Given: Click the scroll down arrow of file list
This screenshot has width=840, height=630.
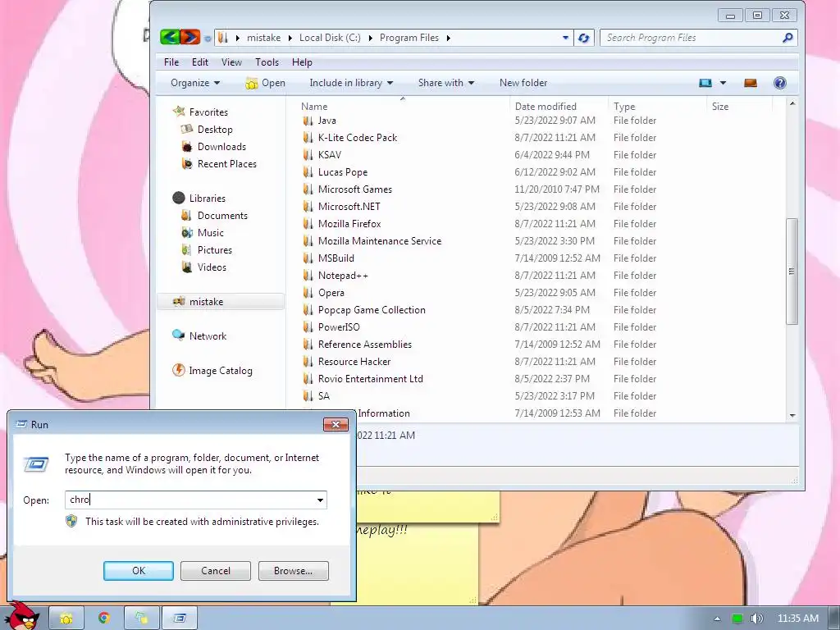Looking at the screenshot, I should (x=792, y=416).
